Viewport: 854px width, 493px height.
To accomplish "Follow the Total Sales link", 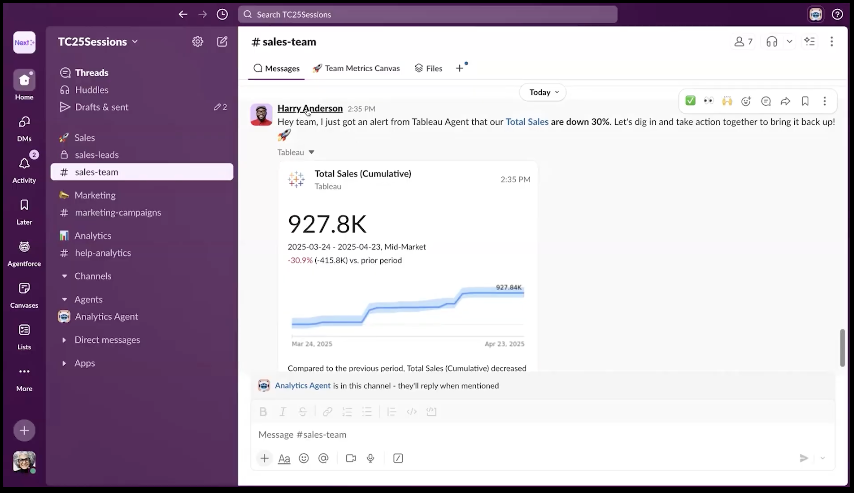I will tap(527, 121).
